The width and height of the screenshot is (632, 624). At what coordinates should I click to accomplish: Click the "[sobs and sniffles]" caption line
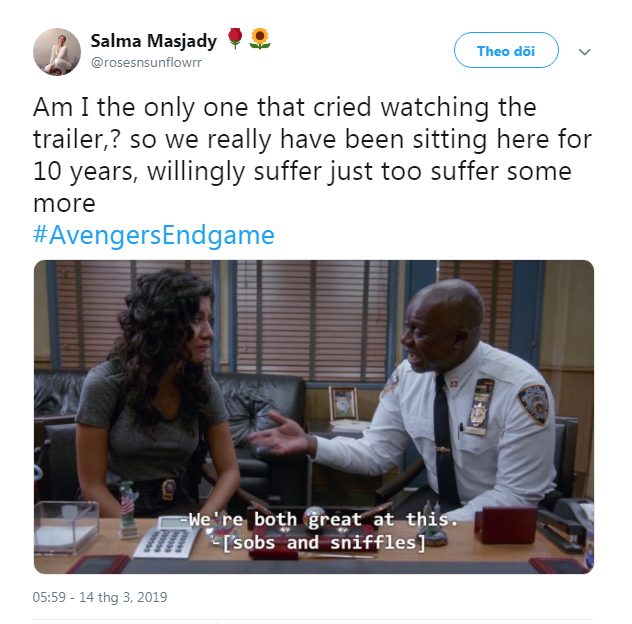(318, 543)
